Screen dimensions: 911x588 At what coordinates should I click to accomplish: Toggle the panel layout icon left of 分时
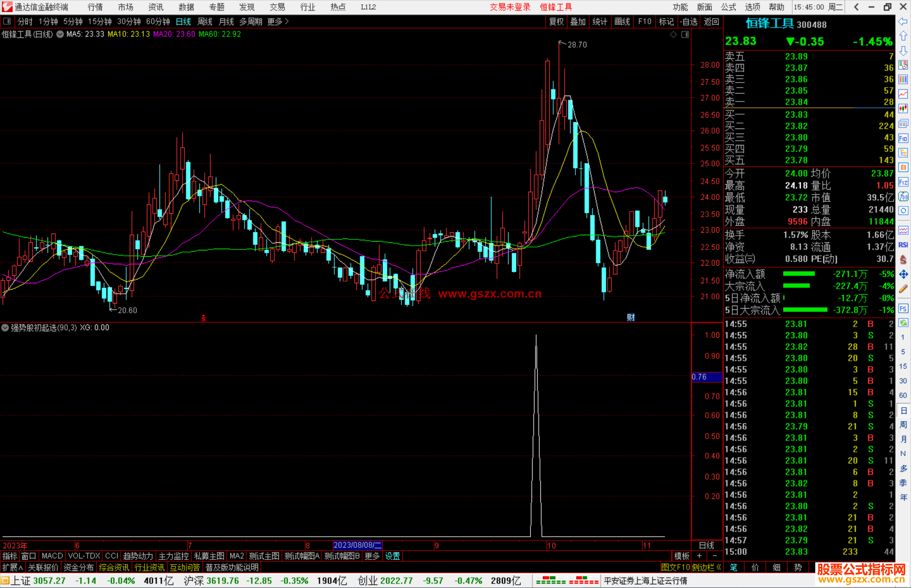click(x=7, y=21)
